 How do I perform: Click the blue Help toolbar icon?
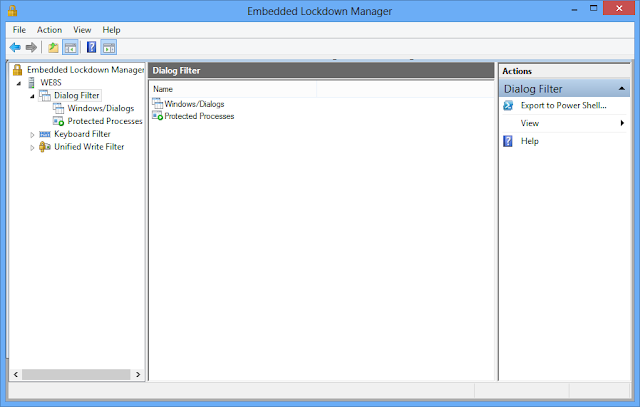tap(91, 47)
